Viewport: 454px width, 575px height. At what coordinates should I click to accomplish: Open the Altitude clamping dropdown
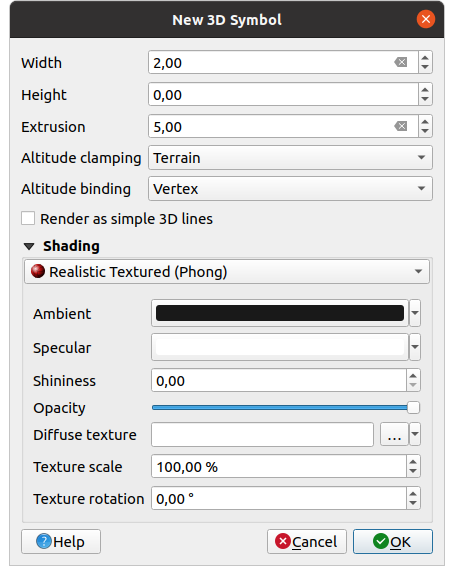click(290, 158)
